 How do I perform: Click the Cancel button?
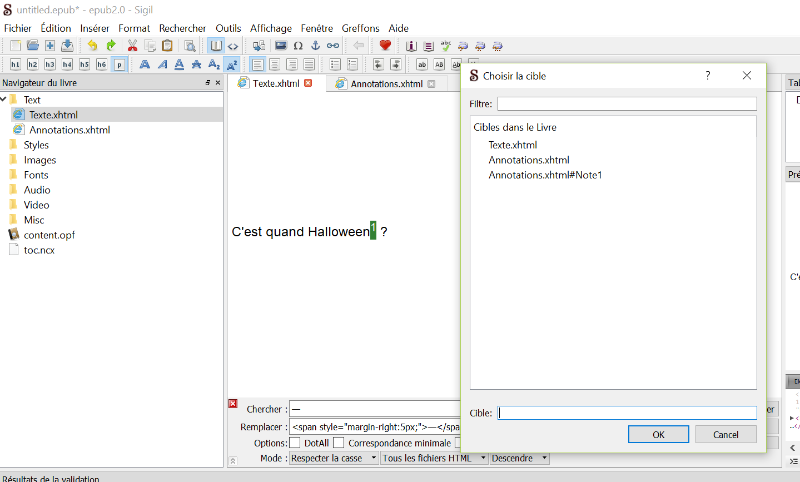(724, 434)
